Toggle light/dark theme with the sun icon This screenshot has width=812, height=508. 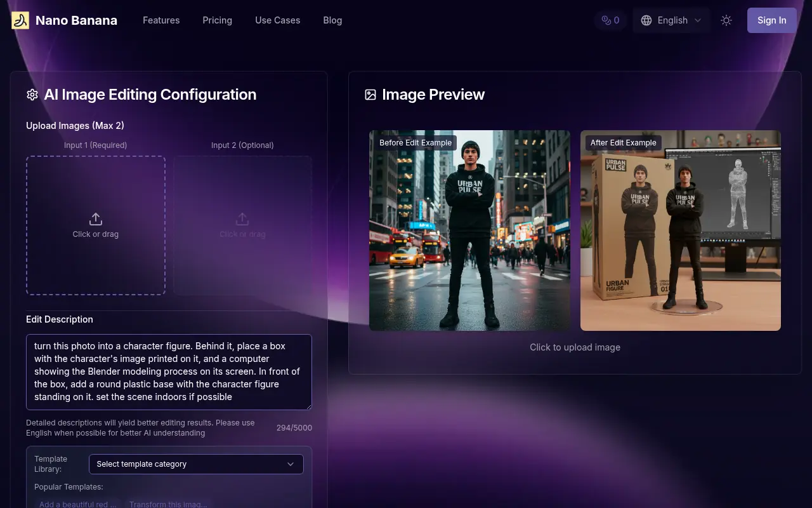[x=726, y=20]
